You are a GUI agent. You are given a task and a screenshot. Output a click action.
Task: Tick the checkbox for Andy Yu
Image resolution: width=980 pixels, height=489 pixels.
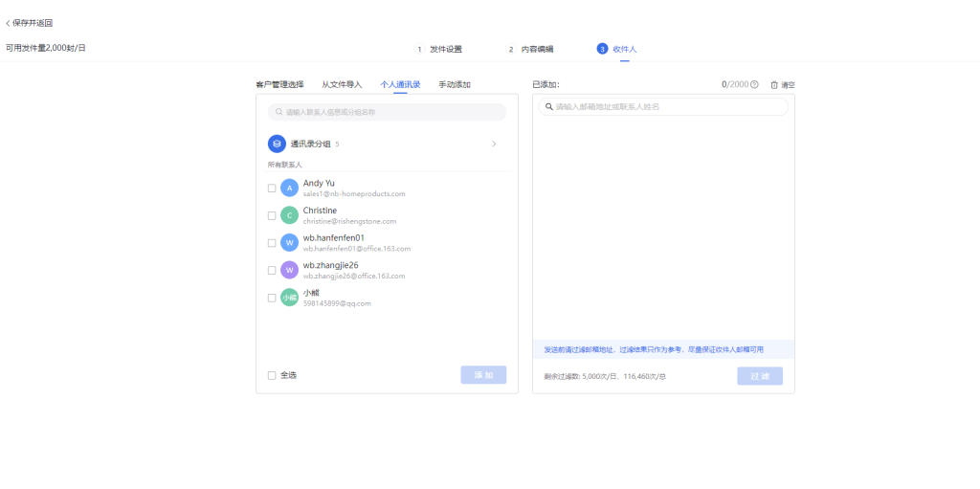(272, 189)
